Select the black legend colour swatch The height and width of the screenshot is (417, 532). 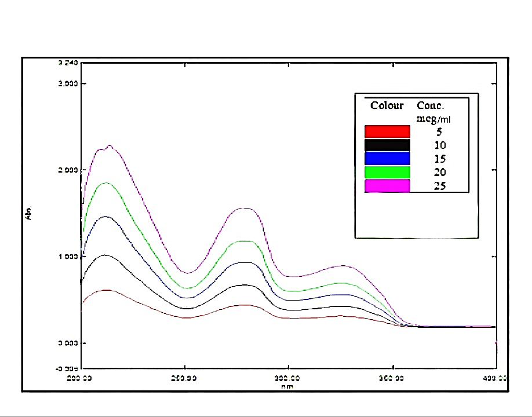[x=387, y=145]
